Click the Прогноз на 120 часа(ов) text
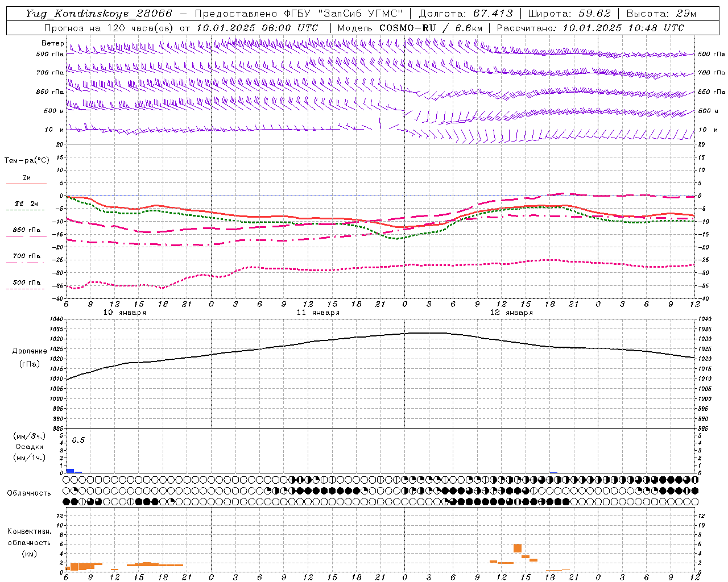Screen dimensions: 728x582 pos(110,28)
